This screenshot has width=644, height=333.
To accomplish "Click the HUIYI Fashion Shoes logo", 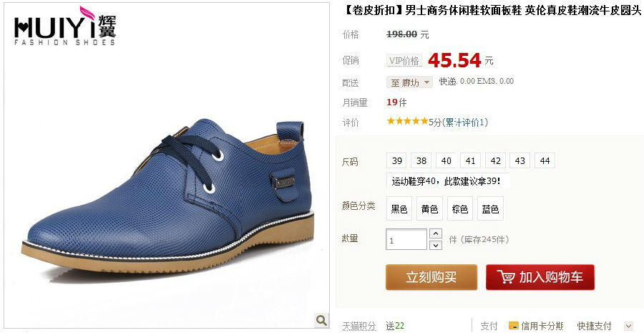I will [x=65, y=26].
